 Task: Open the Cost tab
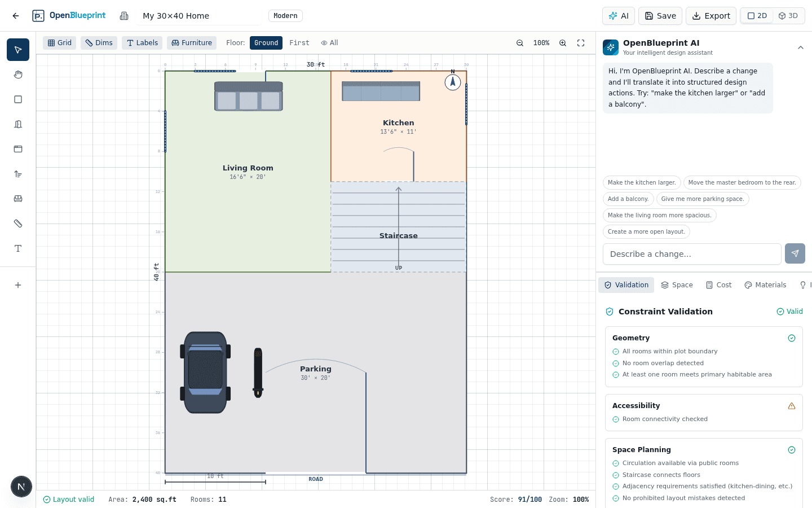(x=718, y=285)
